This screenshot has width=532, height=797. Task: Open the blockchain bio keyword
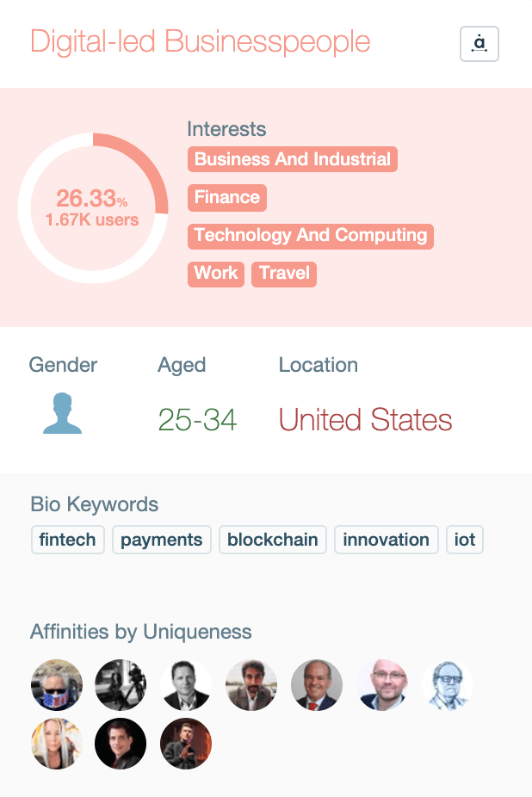pyautogui.click(x=273, y=540)
